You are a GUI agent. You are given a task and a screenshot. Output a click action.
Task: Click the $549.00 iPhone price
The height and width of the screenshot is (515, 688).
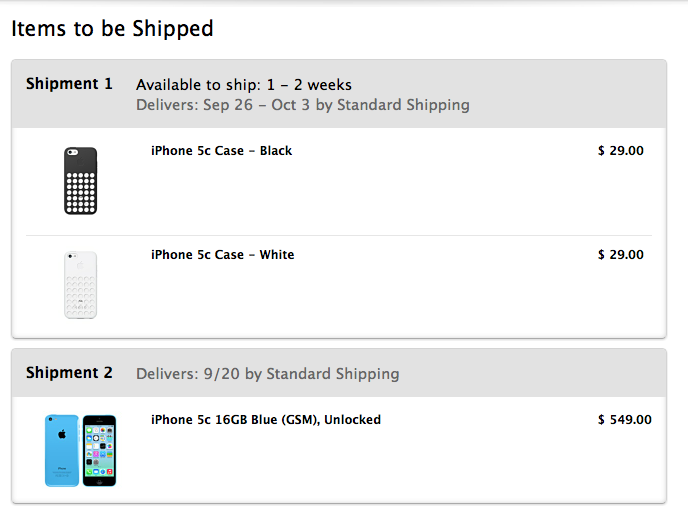[624, 420]
